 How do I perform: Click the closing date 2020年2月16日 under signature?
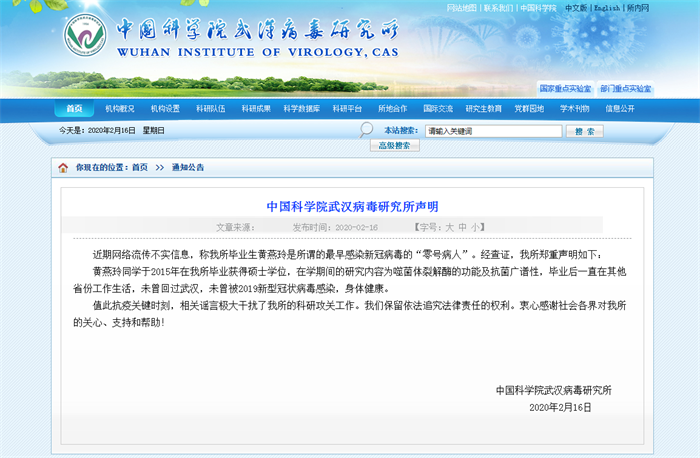[560, 408]
